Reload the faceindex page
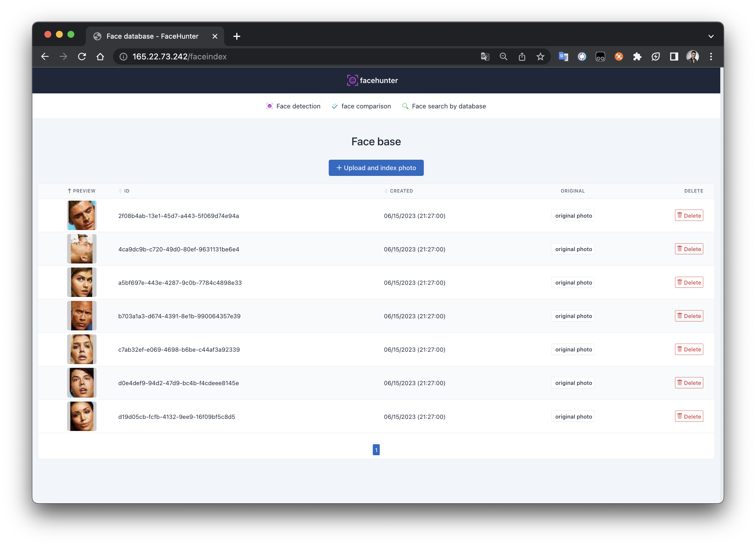 [82, 57]
